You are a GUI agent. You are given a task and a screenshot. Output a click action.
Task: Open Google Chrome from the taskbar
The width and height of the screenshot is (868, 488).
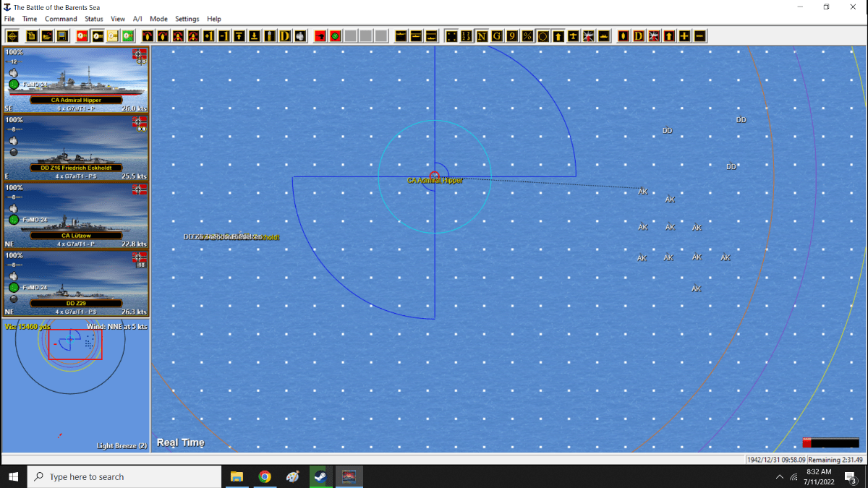click(x=265, y=476)
